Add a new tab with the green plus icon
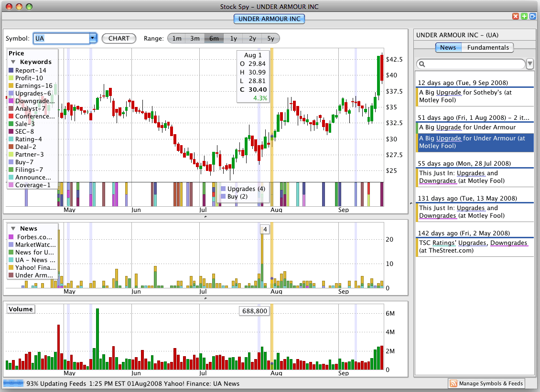The width and height of the screenshot is (540, 392). pyautogui.click(x=524, y=16)
